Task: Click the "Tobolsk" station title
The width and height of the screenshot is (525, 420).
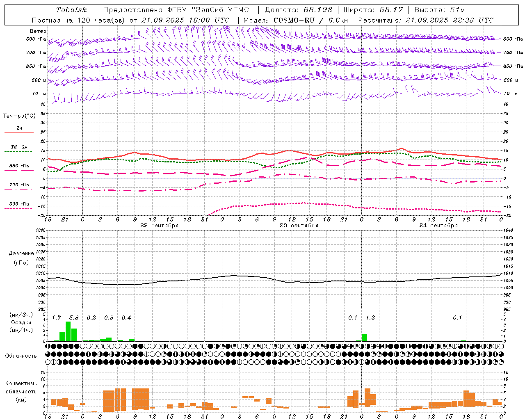Action: 71,10
